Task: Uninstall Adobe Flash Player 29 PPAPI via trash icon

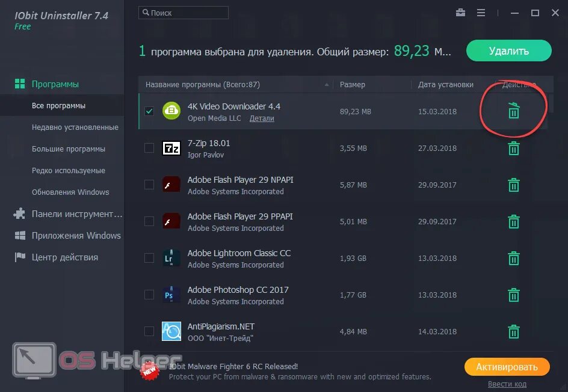Action: click(x=514, y=221)
